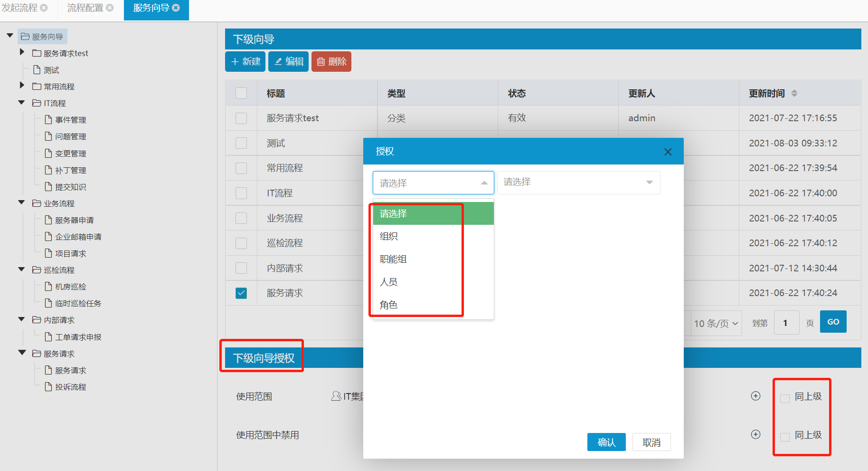Collapse the IT流程 tree folder
This screenshot has width=868, height=471.
coord(21,103)
